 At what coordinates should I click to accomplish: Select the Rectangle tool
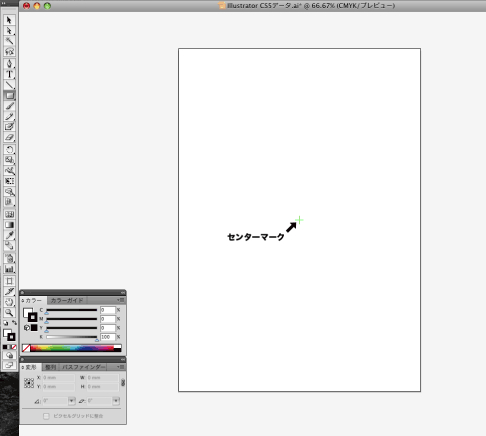point(9,96)
